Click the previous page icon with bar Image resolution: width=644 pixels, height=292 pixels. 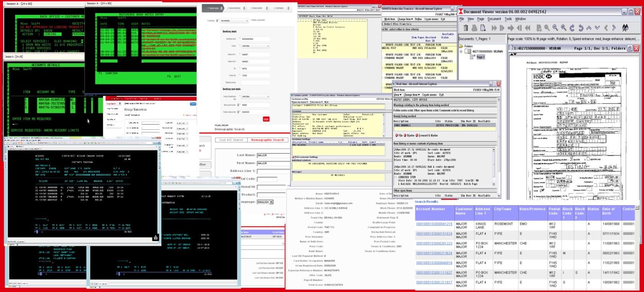click(519, 28)
